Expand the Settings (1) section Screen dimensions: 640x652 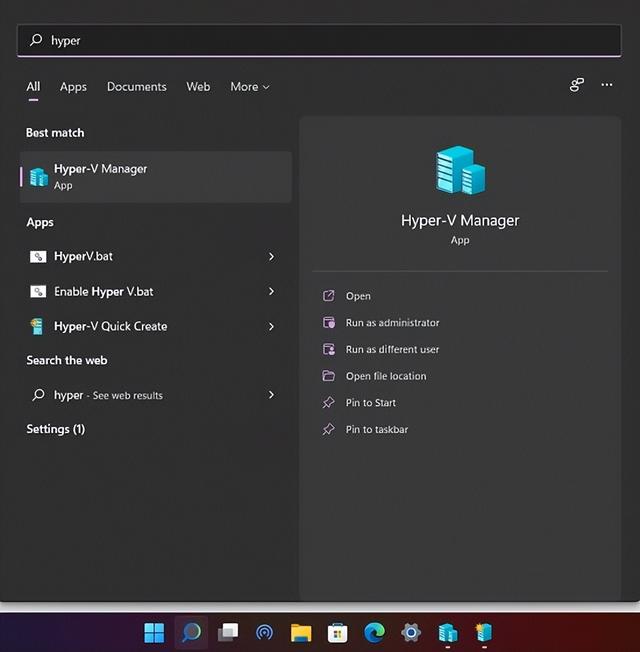pos(55,429)
